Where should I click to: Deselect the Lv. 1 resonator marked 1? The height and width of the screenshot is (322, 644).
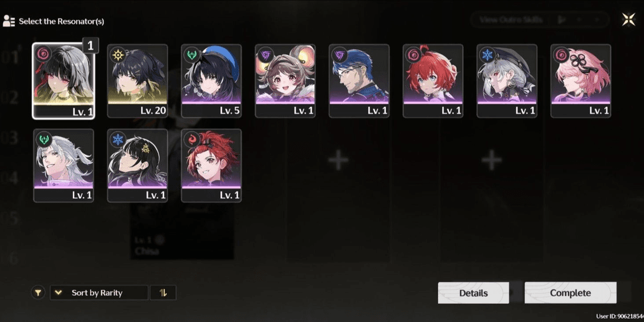(x=64, y=81)
